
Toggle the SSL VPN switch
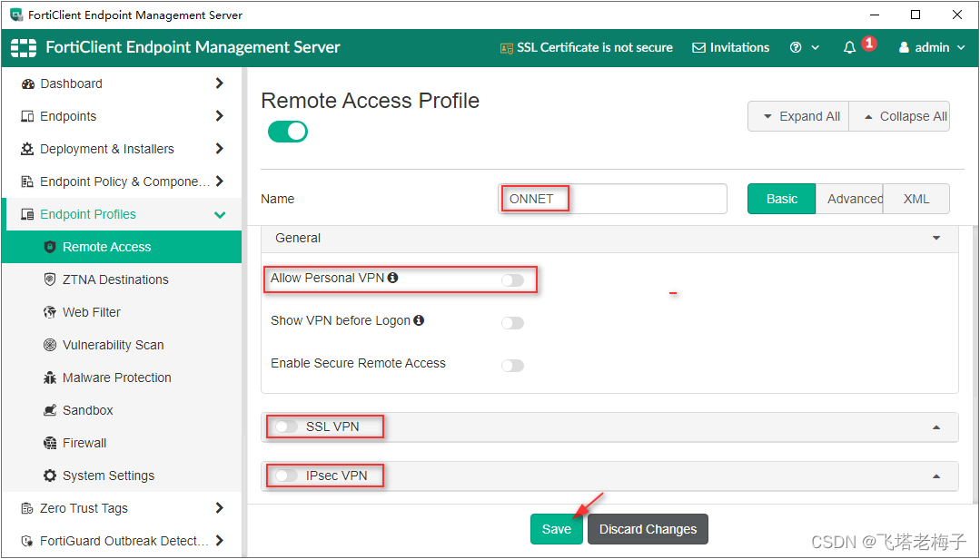click(286, 427)
